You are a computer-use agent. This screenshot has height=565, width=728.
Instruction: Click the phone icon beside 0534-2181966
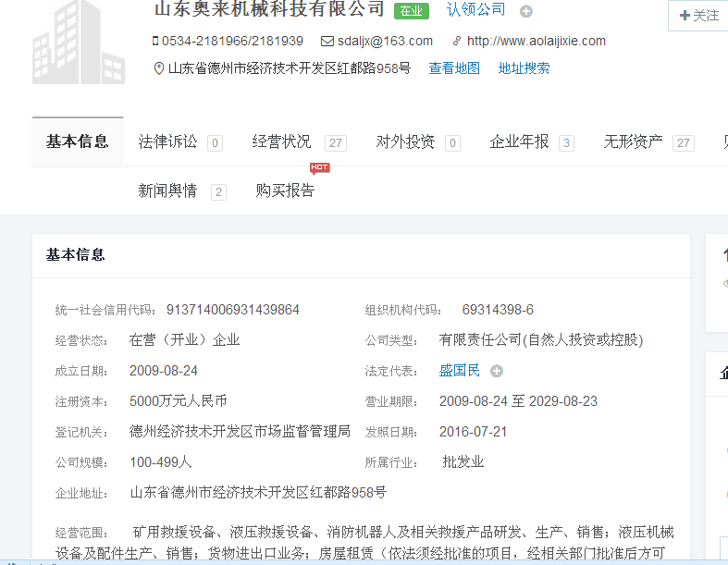155,41
